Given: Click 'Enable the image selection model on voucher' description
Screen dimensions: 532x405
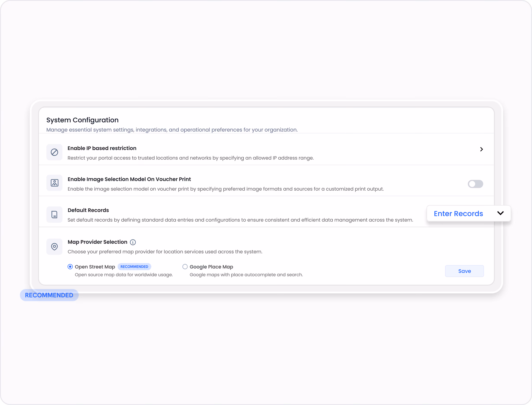Looking at the screenshot, I should point(226,189).
